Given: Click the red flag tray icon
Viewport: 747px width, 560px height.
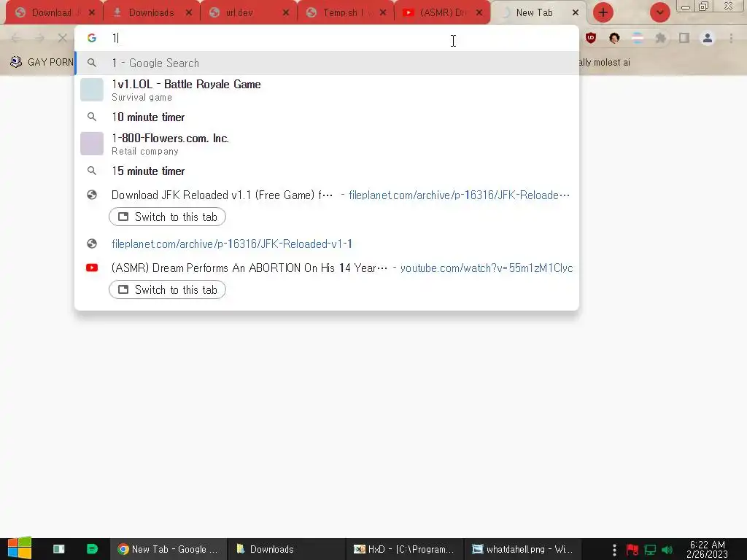Looking at the screenshot, I should (x=632, y=550).
